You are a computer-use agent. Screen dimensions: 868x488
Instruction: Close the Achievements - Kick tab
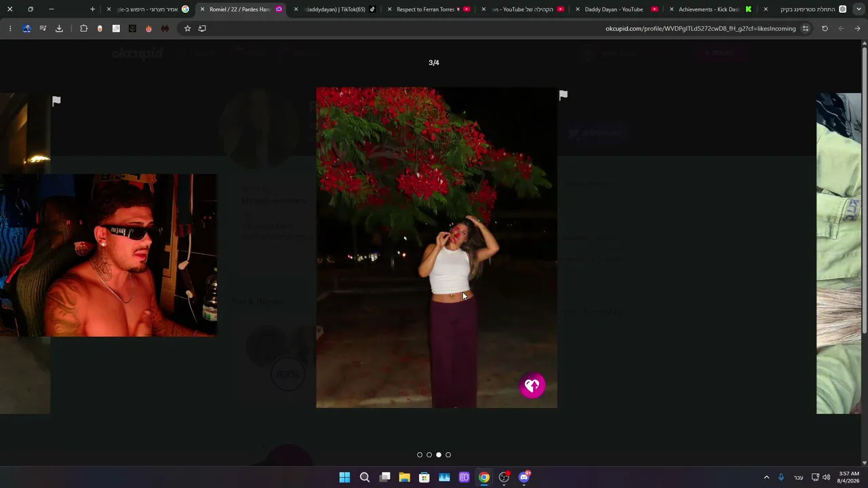pos(671,9)
